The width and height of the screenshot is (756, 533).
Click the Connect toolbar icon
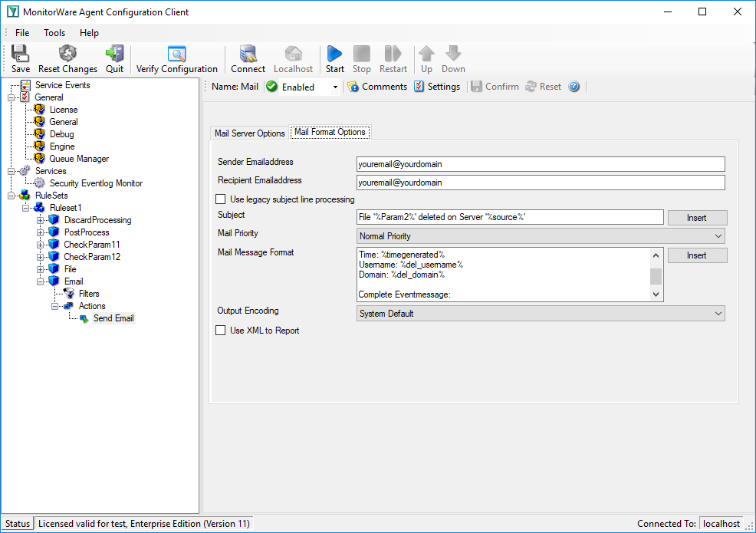point(248,54)
